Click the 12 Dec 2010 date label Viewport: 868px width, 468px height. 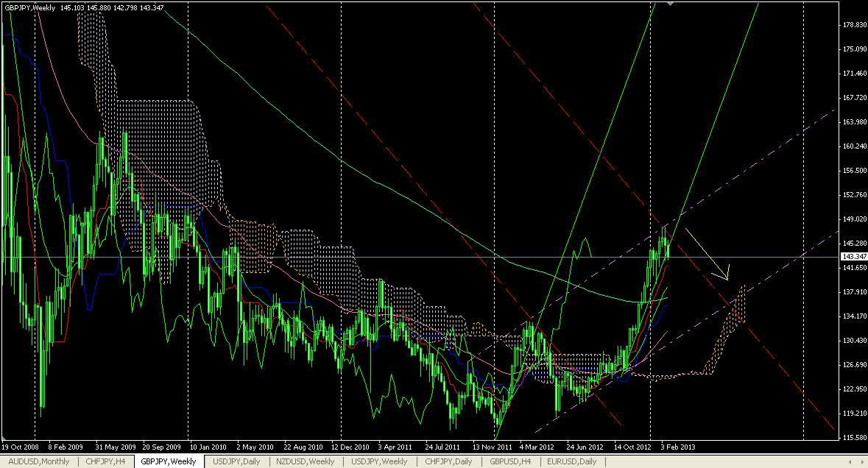350,447
